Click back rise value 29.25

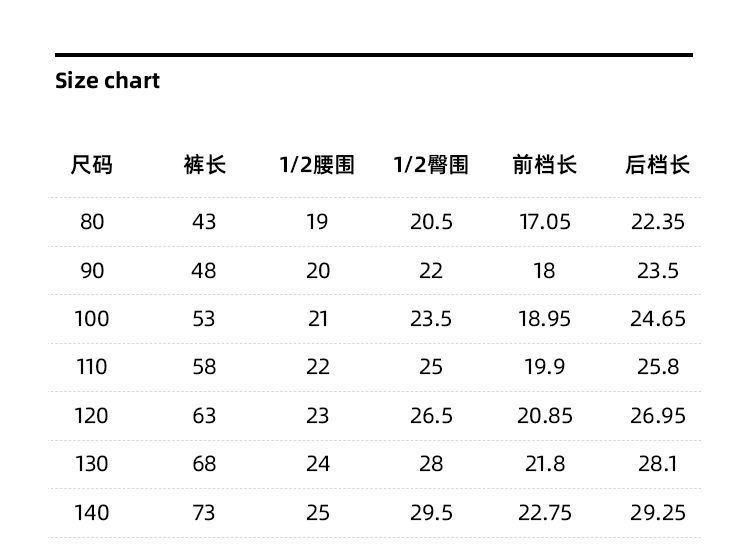pyautogui.click(x=658, y=513)
